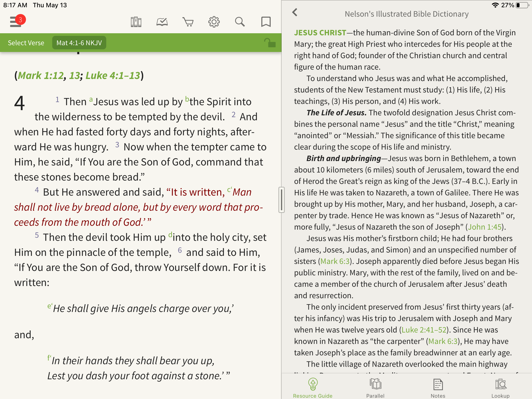The image size is (532, 399).
Task: Tap footnote a before 'Jesus was led'
Action: point(91,99)
